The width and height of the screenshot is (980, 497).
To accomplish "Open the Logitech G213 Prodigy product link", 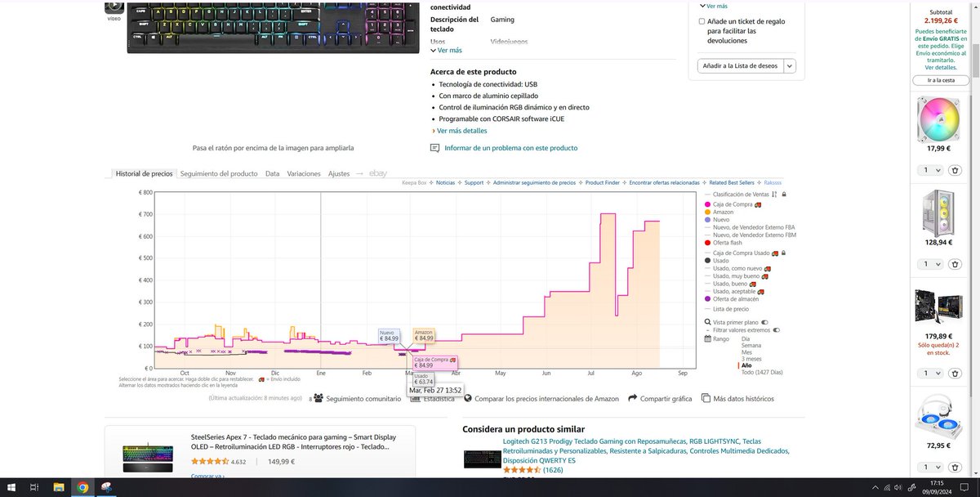I will pyautogui.click(x=647, y=450).
